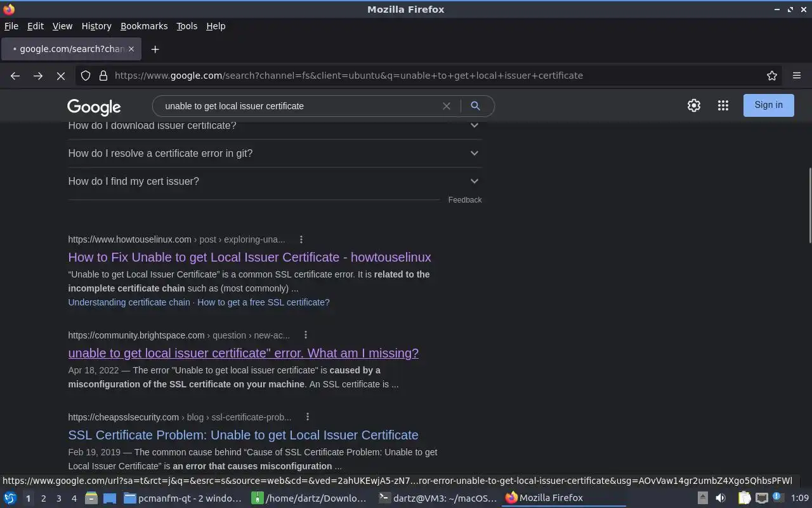Click the magnifying glass search button
The width and height of the screenshot is (812, 508).
475,106
